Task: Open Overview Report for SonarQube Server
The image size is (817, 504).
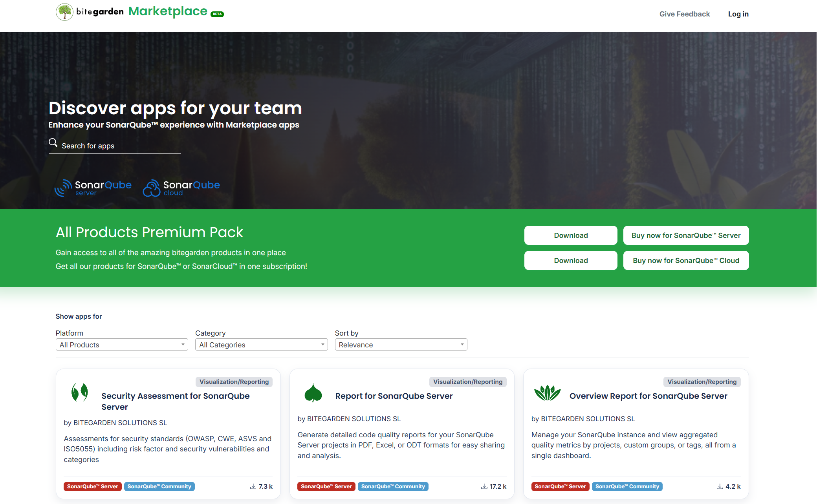Action: 648,396
